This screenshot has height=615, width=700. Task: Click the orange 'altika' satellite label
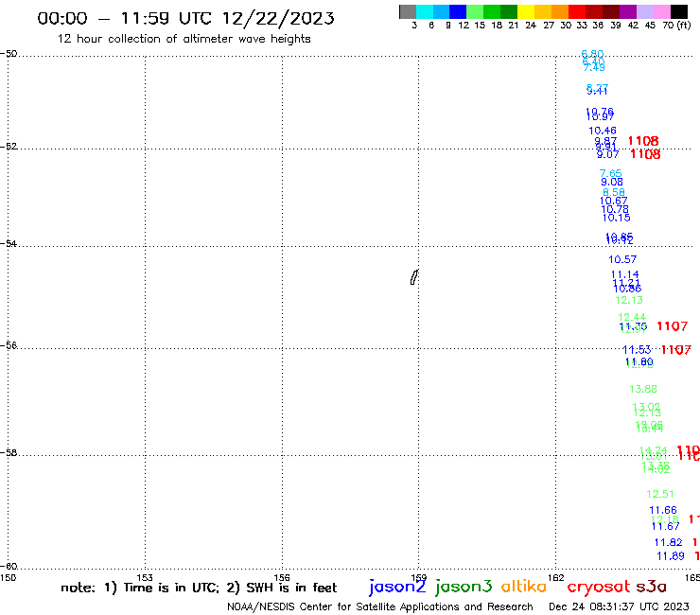click(x=524, y=586)
